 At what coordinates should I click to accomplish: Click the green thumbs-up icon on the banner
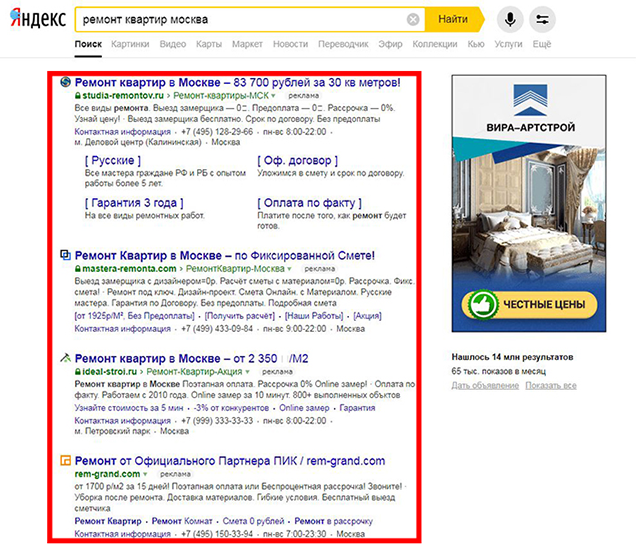click(x=483, y=303)
